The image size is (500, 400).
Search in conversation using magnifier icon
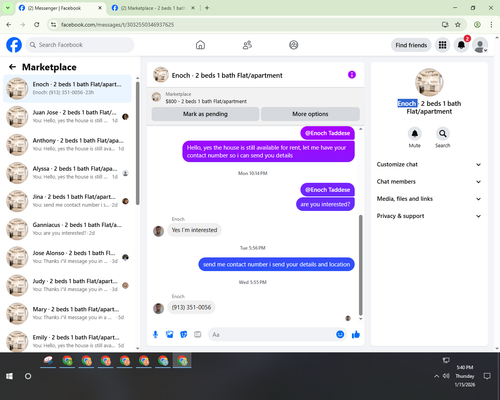(443, 134)
